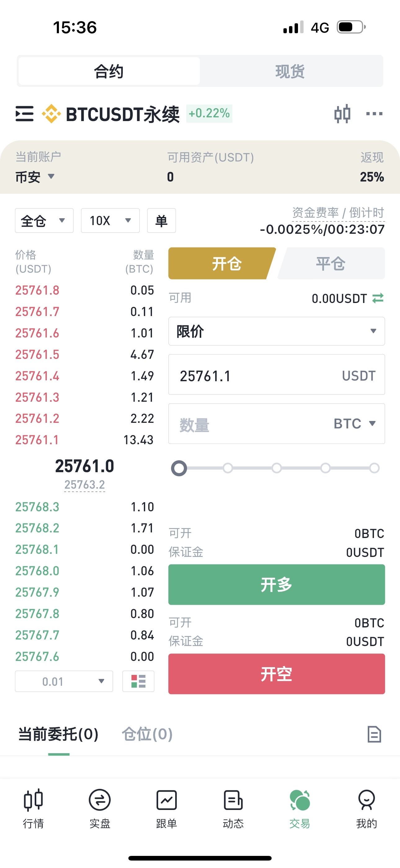
Task: Open the order history document icon
Action: [374, 734]
